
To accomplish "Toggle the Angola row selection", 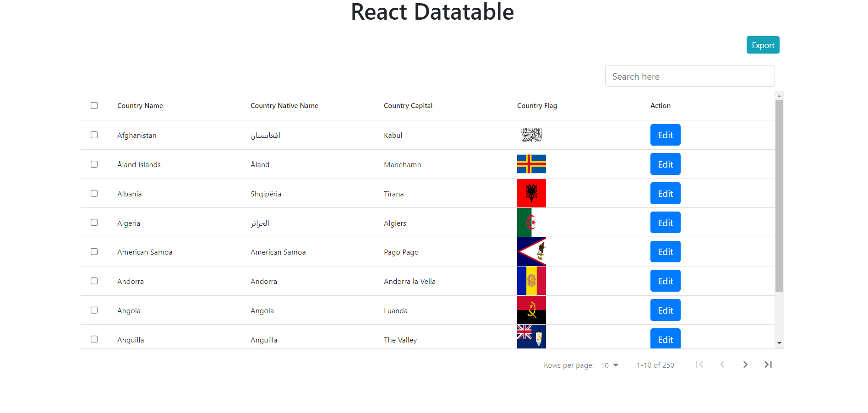I will click(x=94, y=310).
